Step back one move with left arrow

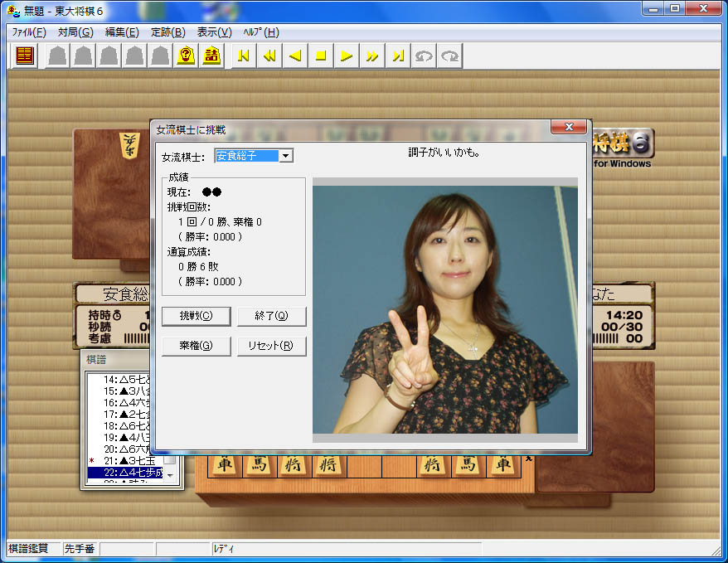294,56
